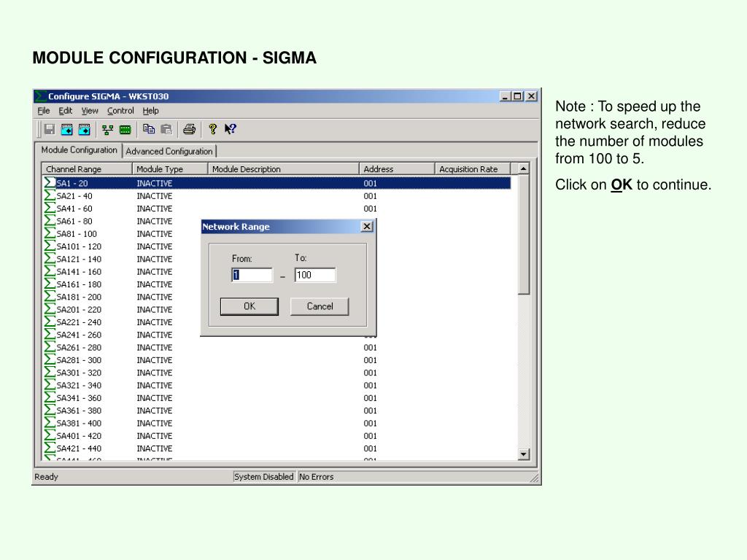Click OK in the Network Range dialog

(249, 306)
